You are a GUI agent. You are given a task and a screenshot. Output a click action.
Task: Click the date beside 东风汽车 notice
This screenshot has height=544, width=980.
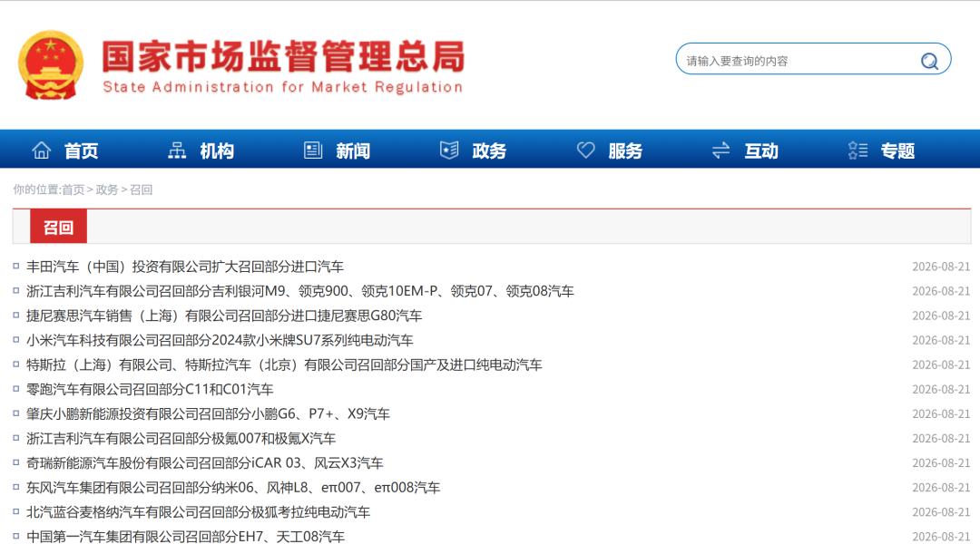(x=941, y=488)
